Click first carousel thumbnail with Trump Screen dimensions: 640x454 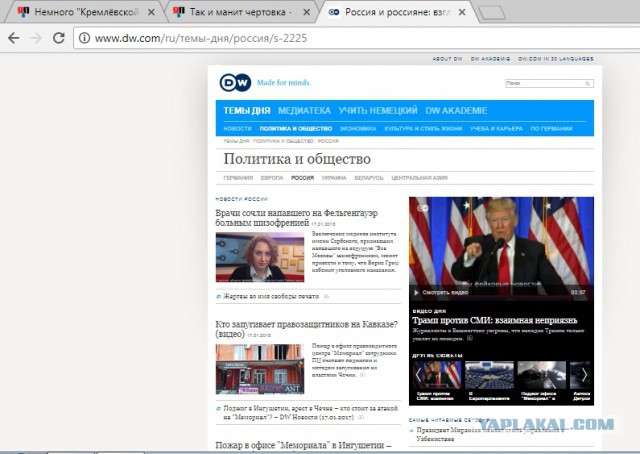point(437,375)
